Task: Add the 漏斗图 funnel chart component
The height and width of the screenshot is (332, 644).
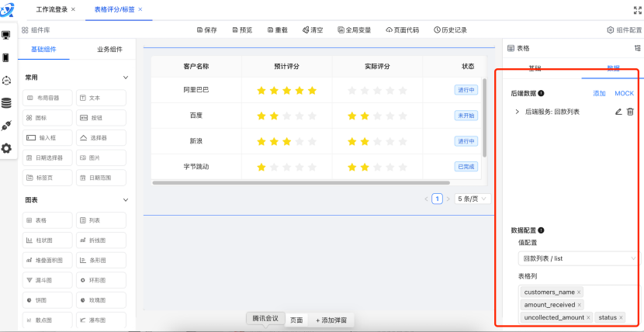Action: [47, 280]
